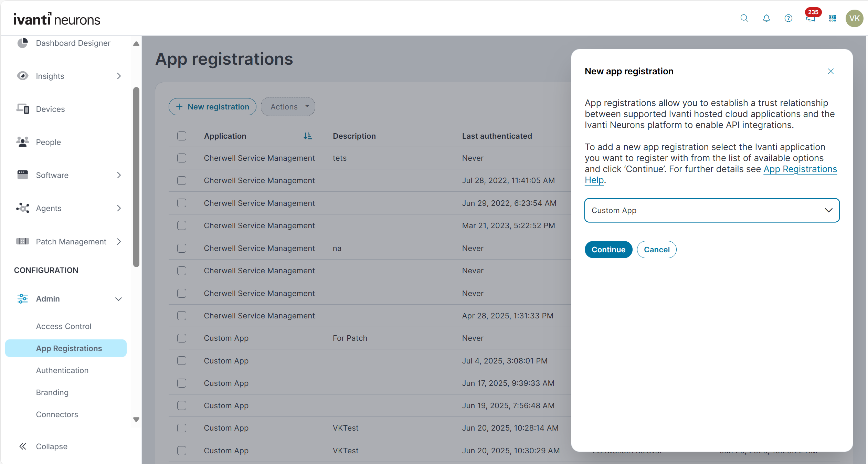Open Connectors page
868x464 pixels.
click(57, 414)
